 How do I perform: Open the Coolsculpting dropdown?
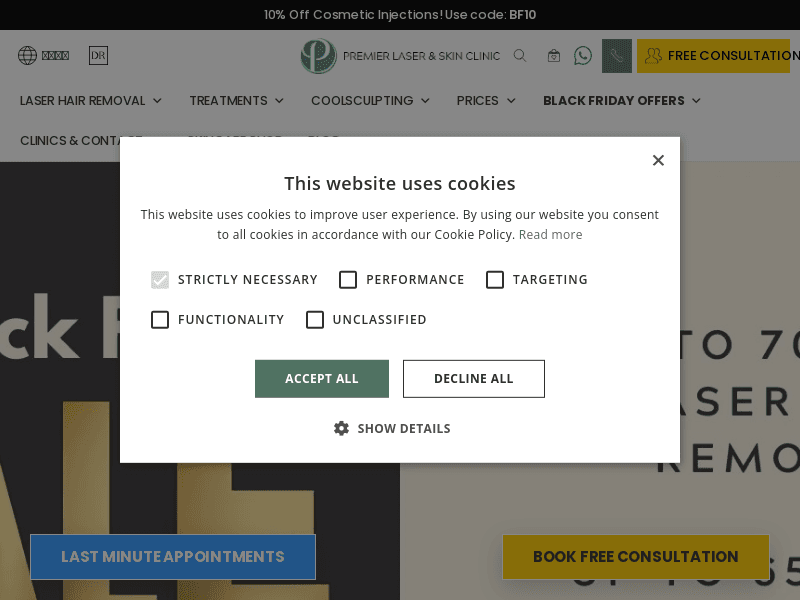pos(370,101)
